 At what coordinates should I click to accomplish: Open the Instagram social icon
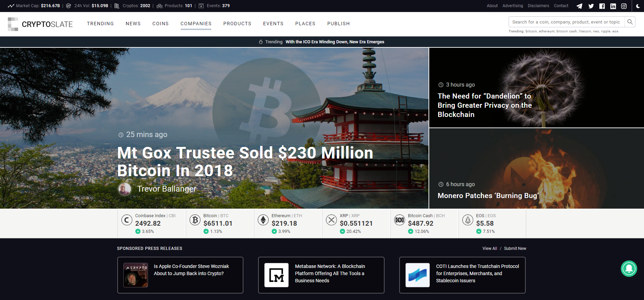(x=624, y=6)
